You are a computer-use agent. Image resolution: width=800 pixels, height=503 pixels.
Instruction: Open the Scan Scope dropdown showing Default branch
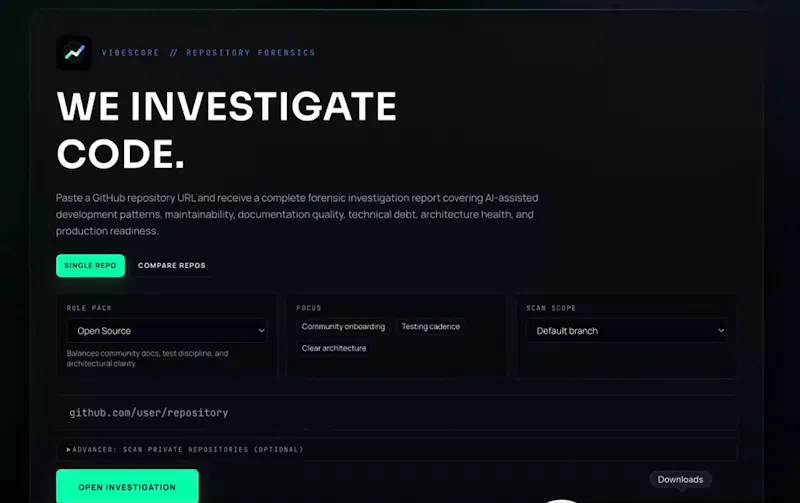627,331
